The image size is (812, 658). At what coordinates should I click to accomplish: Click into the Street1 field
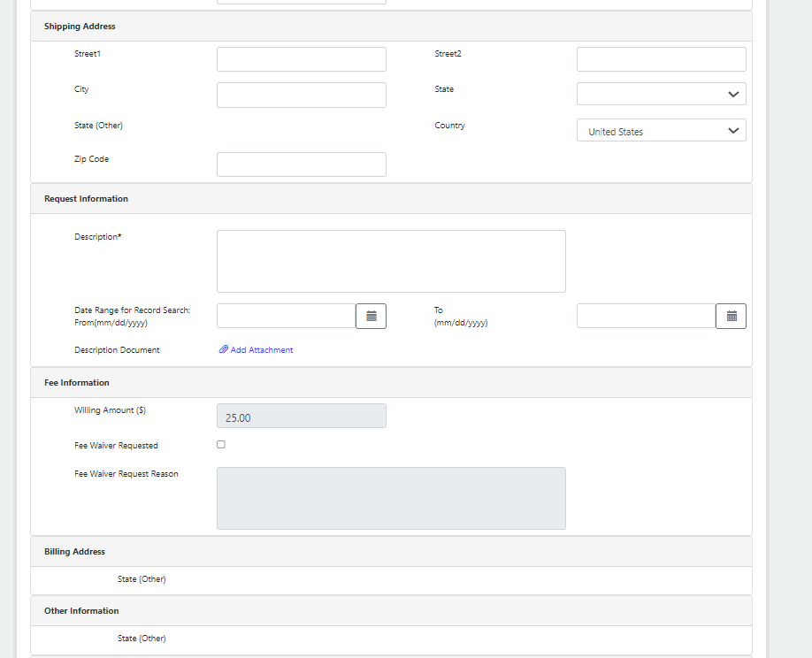301,59
